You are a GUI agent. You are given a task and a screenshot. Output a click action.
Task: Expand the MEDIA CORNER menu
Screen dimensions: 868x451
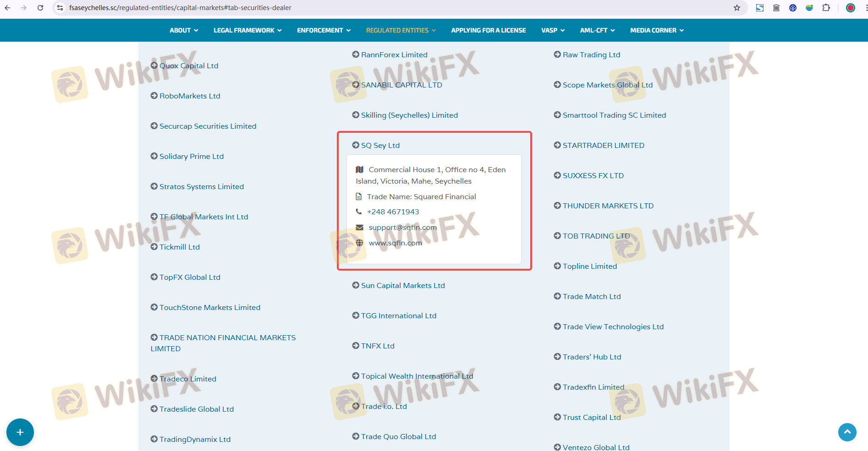tap(657, 30)
